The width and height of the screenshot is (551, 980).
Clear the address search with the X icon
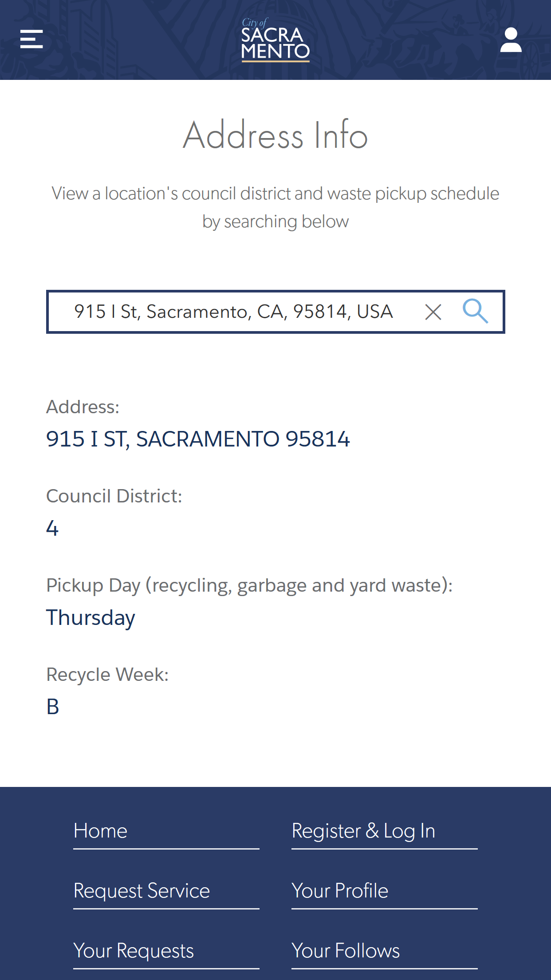pyautogui.click(x=433, y=312)
